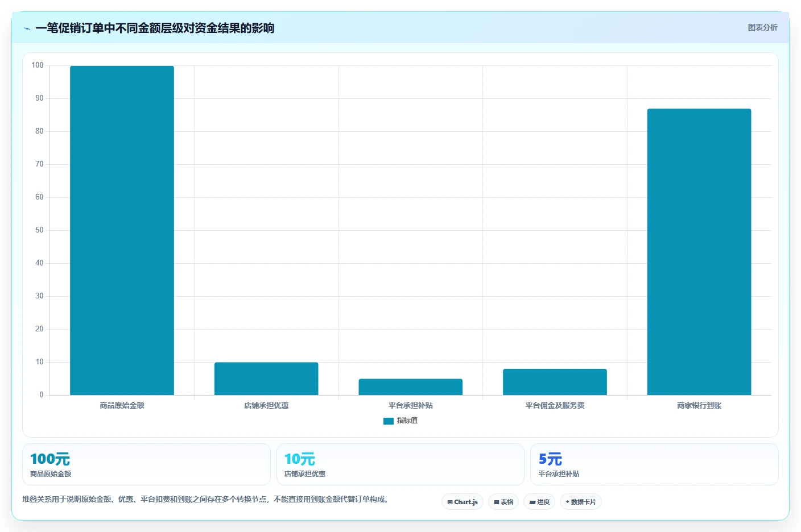The image size is (801, 532).
Task: Click the 商家银行到账 bar in chart
Action: point(699,252)
